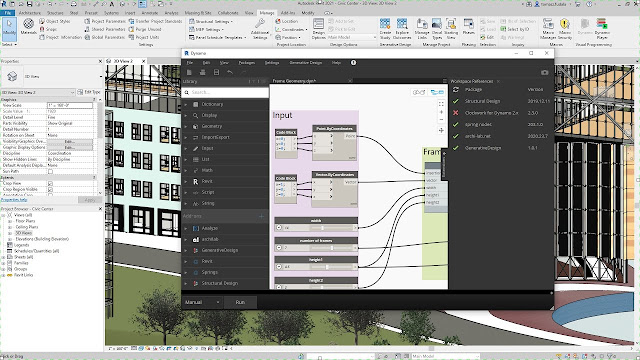Open the Manual run mode dropdown
The height and width of the screenshot is (360, 640).
202,302
